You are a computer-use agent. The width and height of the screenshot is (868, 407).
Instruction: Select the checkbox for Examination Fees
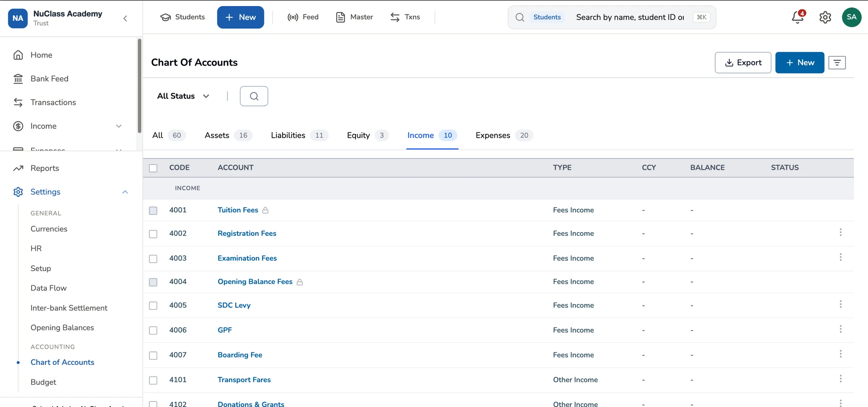(153, 258)
